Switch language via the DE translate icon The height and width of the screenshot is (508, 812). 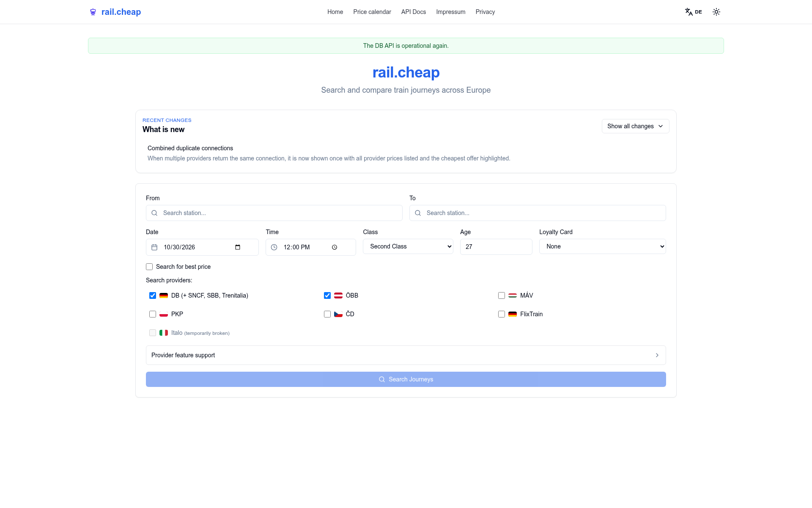693,12
